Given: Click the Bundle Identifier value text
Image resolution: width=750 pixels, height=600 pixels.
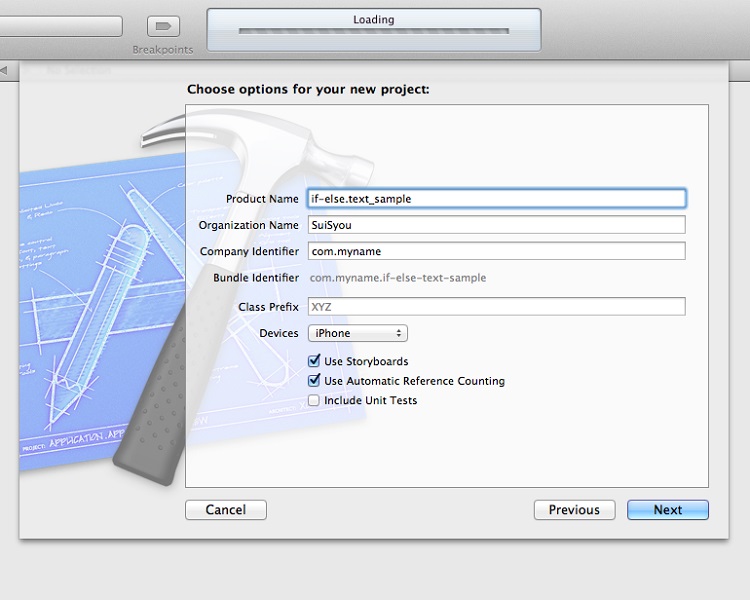Looking at the screenshot, I should [x=398, y=278].
